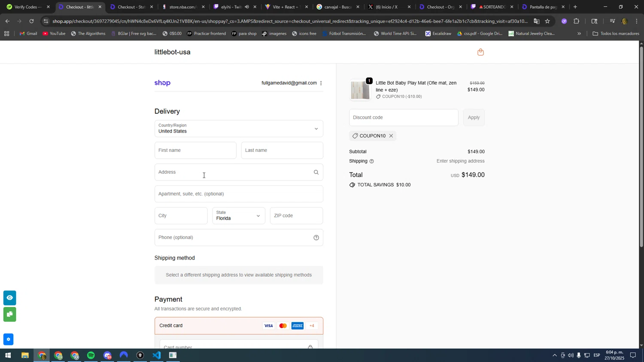Image resolution: width=644 pixels, height=362 pixels.
Task: Focus the Last name field
Action: [x=282, y=151]
